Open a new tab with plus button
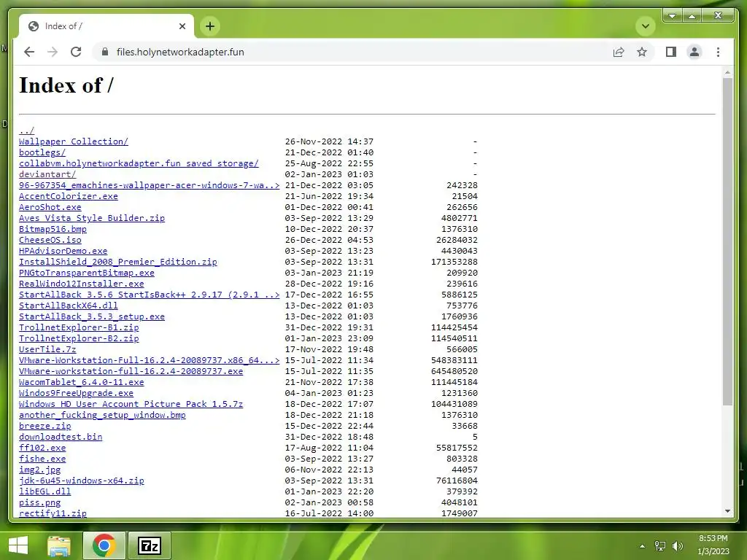747x560 pixels. [210, 26]
